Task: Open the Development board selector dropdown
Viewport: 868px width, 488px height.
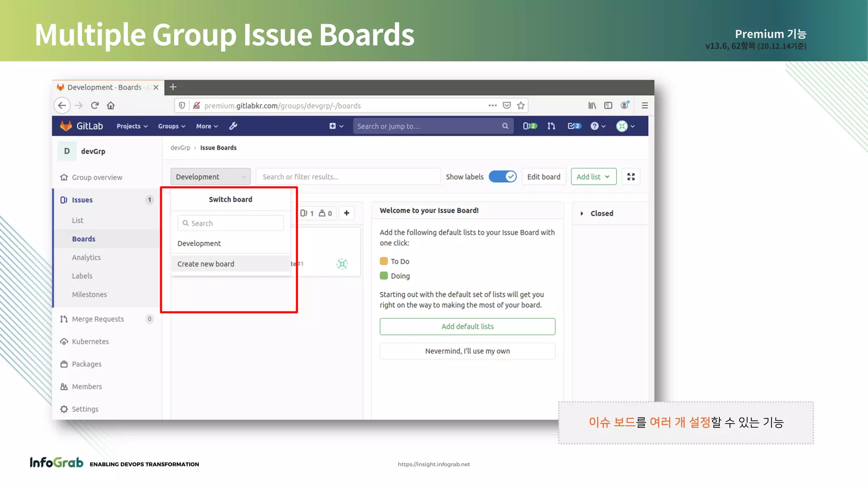Action: tap(210, 177)
